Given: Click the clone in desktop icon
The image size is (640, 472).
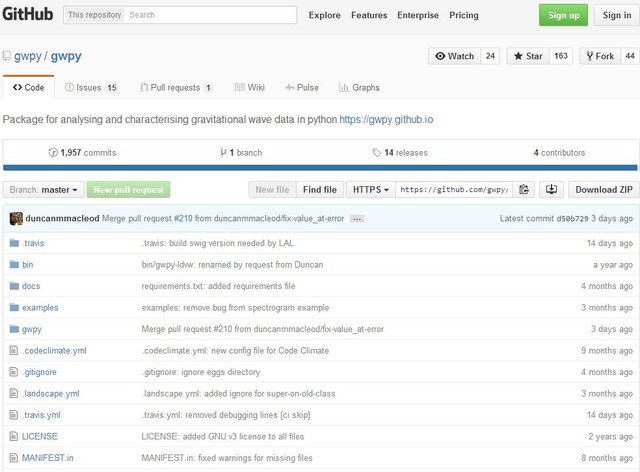Looking at the screenshot, I should pyautogui.click(x=551, y=190).
